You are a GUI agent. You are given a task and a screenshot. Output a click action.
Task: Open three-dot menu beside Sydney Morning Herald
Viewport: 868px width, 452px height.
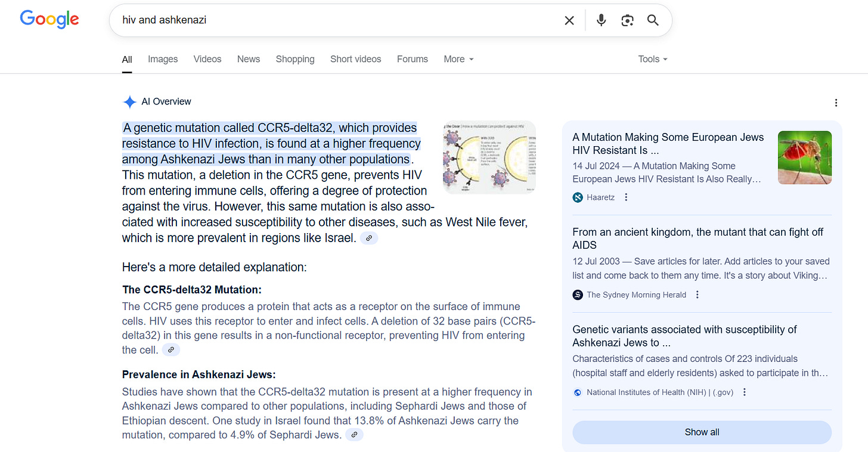(x=697, y=295)
